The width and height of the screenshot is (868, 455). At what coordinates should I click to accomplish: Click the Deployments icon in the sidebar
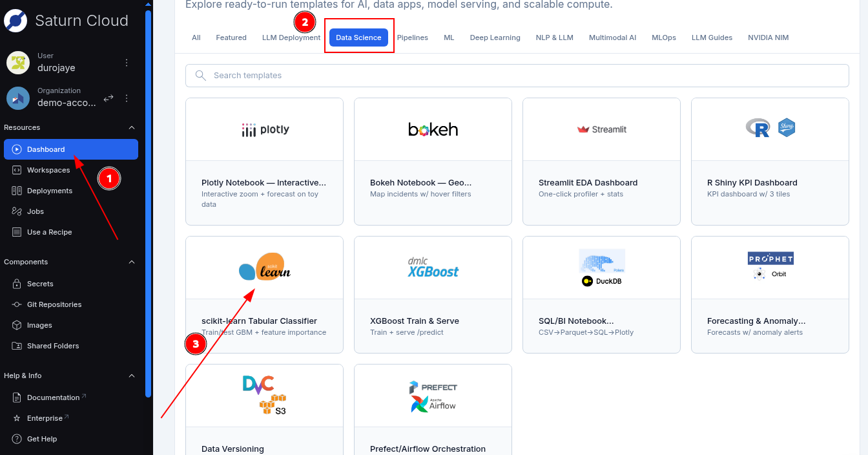[17, 191]
